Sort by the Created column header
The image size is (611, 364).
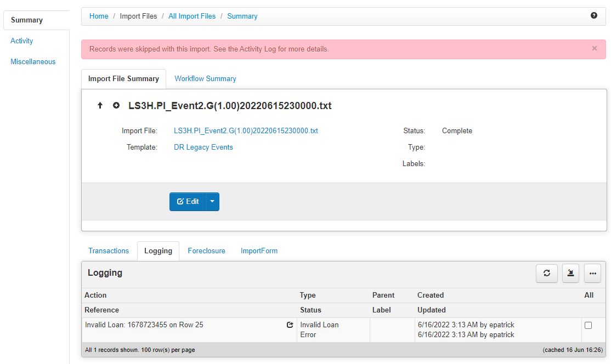pos(431,295)
